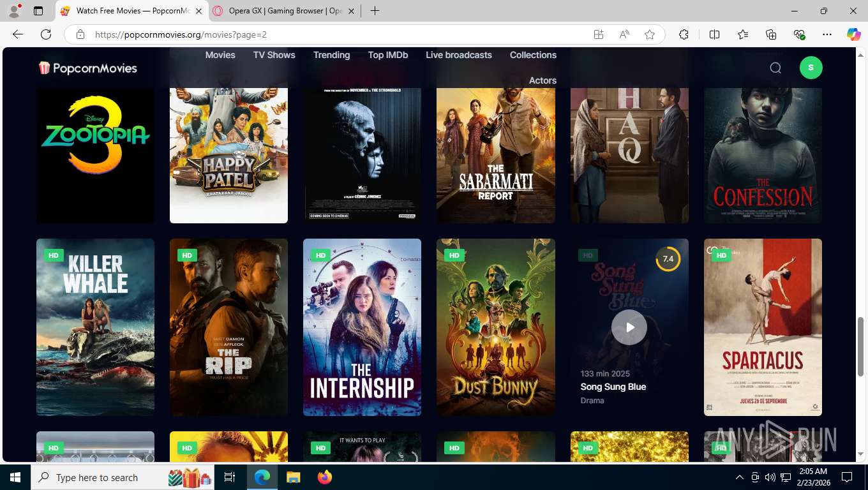Open the browser profile icon
Viewport: 868px width, 490px height.
pyautogui.click(x=14, y=11)
